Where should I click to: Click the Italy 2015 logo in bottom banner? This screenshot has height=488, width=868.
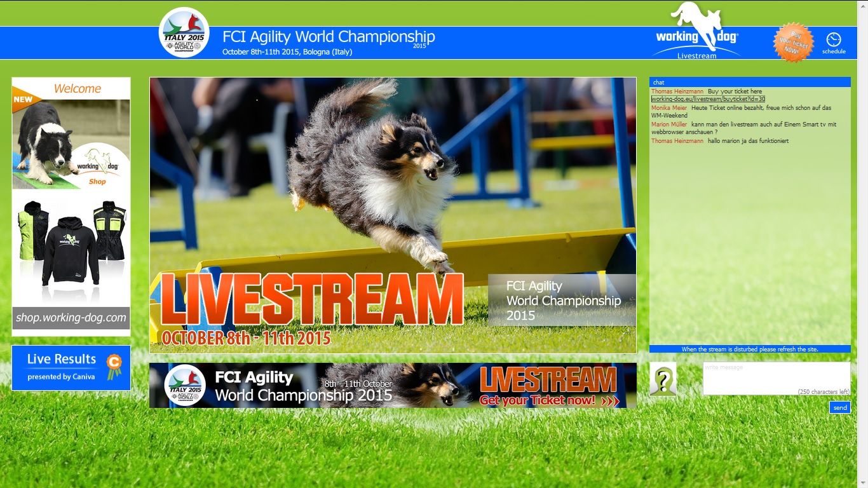[185, 385]
